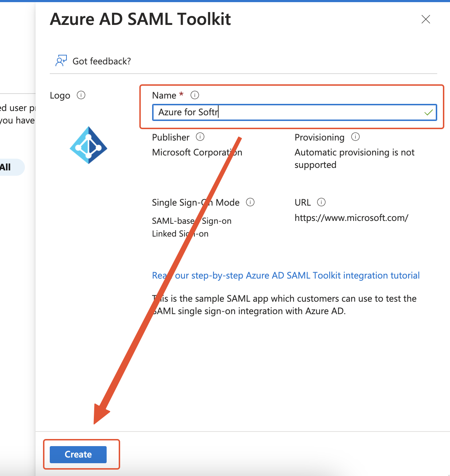Screen dimensions: 450x476
Task: Click the Single Sign-On Mode info icon
Action: (x=250, y=202)
